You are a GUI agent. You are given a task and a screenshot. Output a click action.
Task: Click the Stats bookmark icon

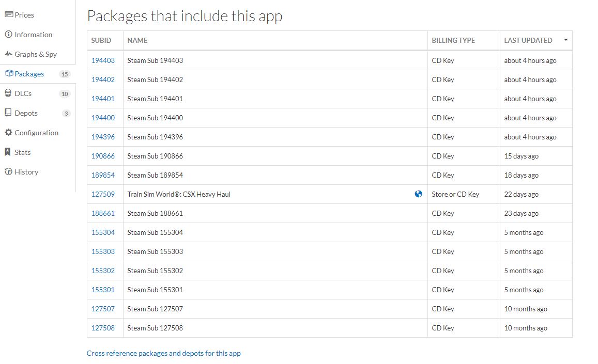pyautogui.click(x=9, y=152)
